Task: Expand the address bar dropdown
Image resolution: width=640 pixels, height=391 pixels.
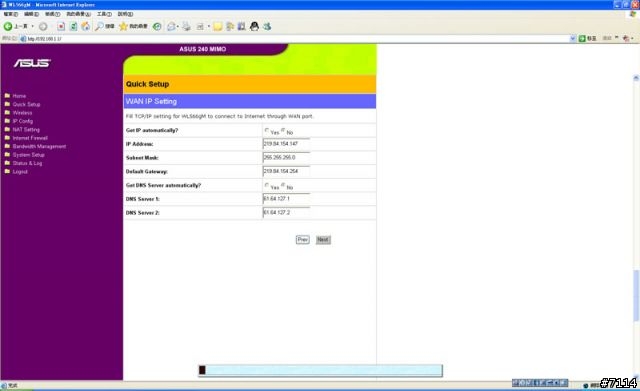Action: click(573, 38)
